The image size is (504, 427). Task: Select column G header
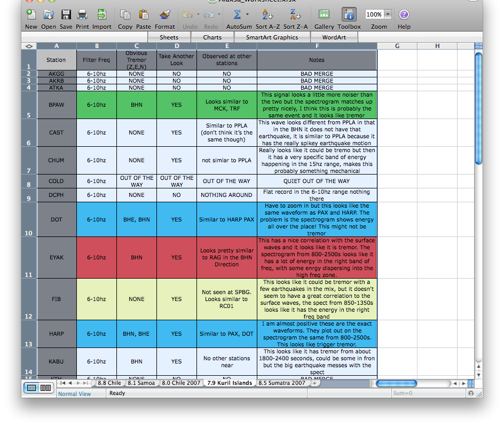(397, 46)
